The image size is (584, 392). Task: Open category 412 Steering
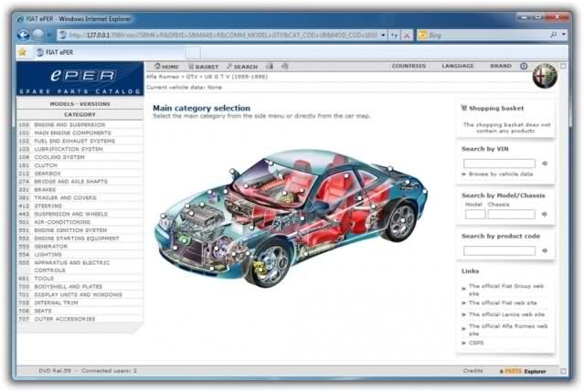pyautogui.click(x=80, y=206)
